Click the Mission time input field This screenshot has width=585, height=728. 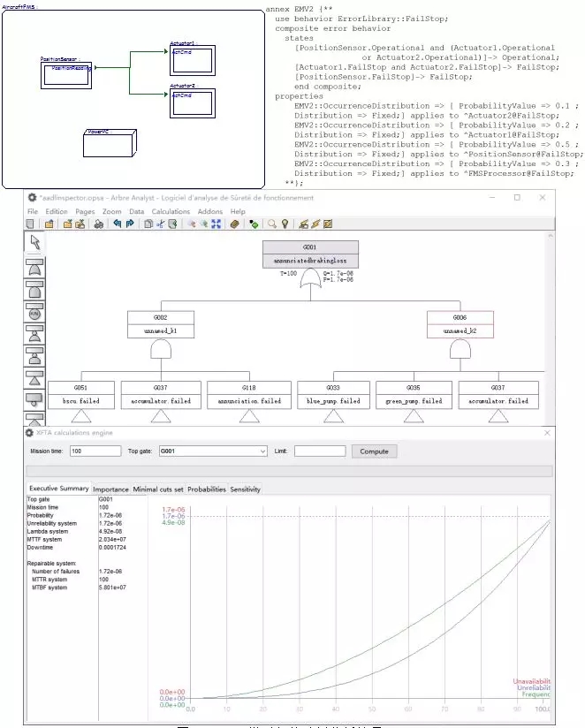pos(95,451)
